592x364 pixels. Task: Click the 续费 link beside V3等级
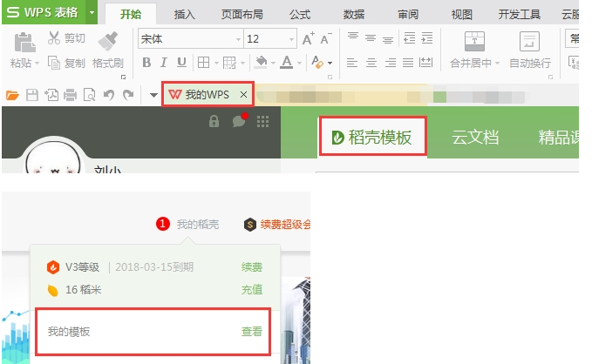tap(251, 267)
